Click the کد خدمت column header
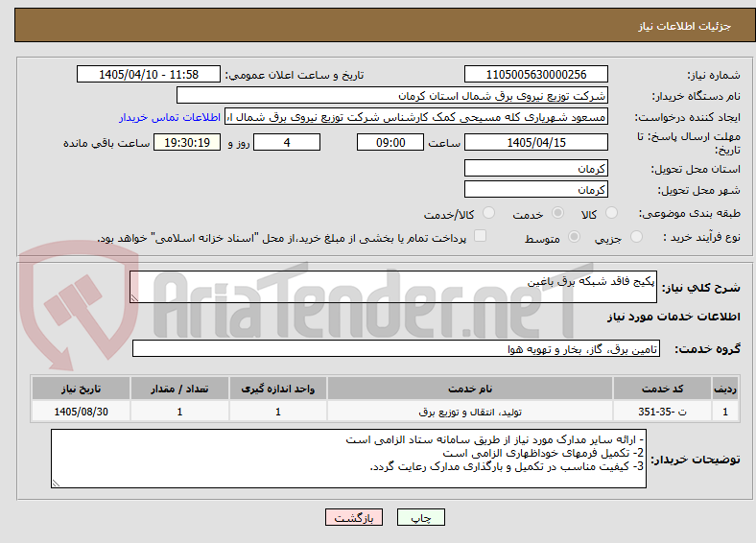 663,389
